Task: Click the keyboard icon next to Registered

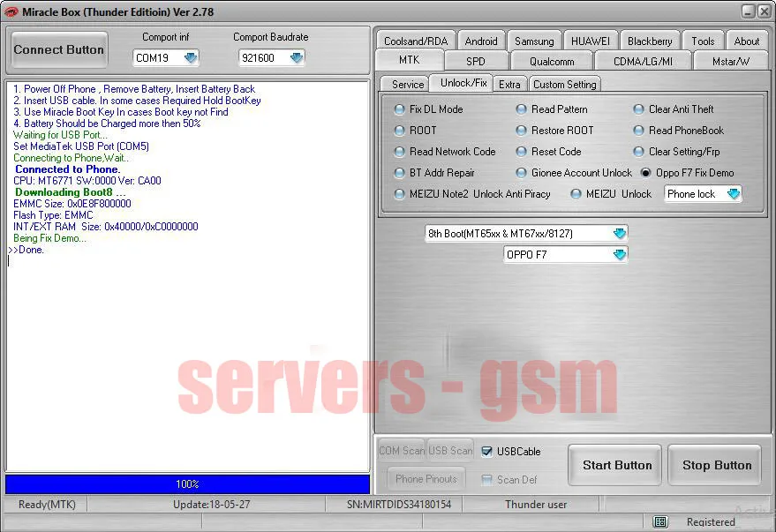Action: 659,521
